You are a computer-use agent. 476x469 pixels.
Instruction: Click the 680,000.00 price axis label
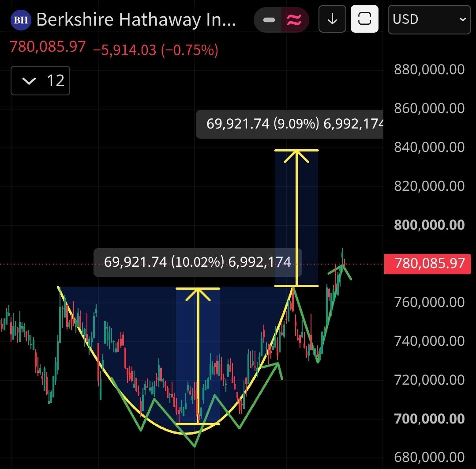coord(429,457)
